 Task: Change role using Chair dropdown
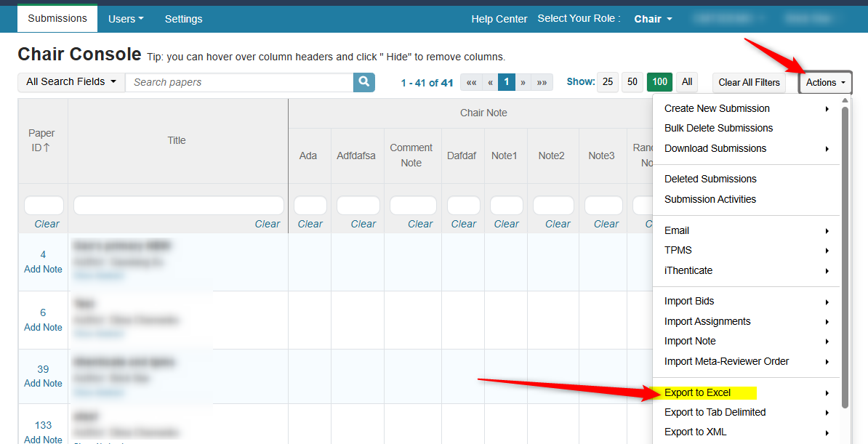[x=654, y=19]
